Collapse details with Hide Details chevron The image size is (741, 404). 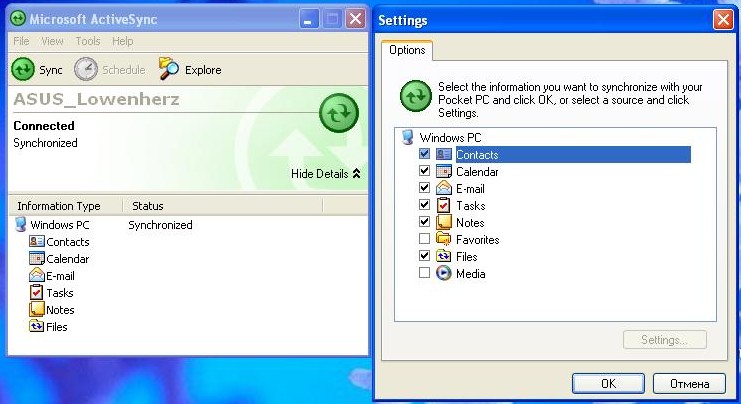(356, 173)
